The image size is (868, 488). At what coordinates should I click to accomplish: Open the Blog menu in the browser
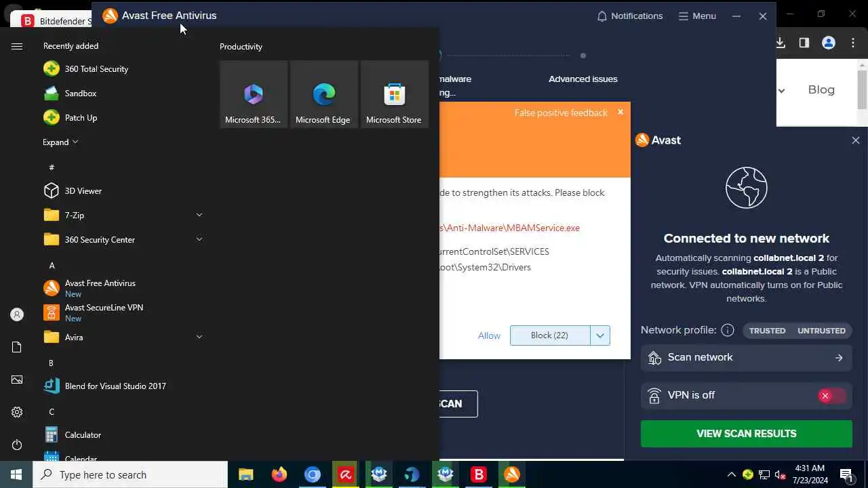pos(821,89)
